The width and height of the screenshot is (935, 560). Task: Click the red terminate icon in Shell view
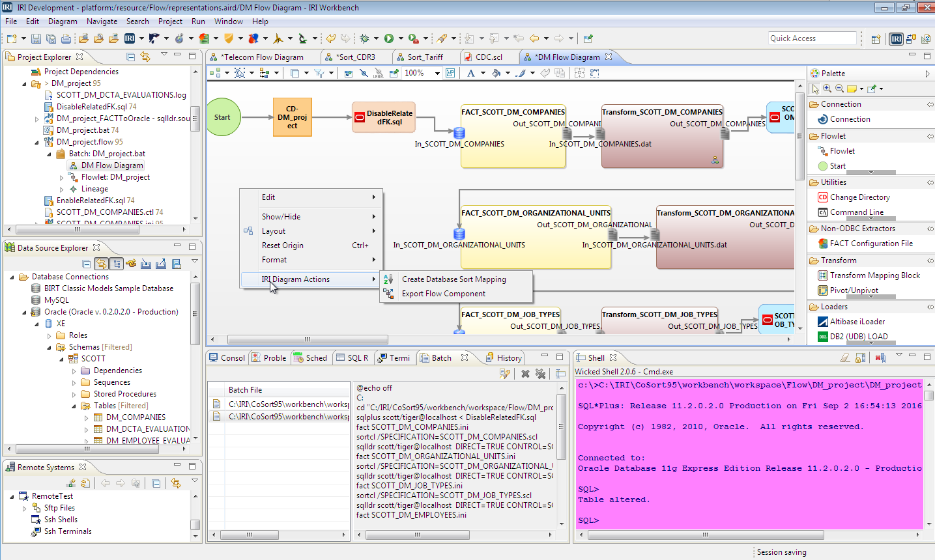pyautogui.click(x=880, y=357)
